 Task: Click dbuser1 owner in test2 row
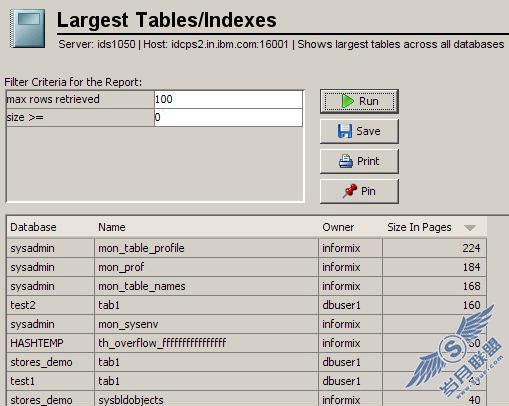(341, 305)
